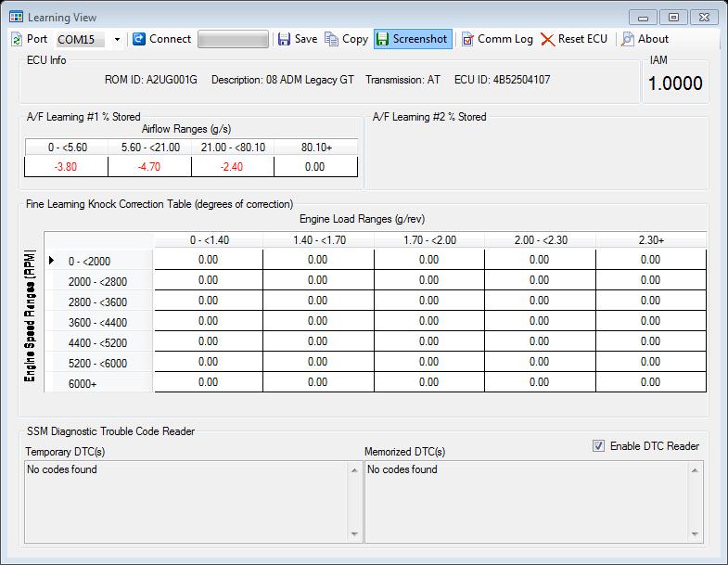This screenshot has width=728, height=565.
Task: Click the Copy pages icon
Action: tap(331, 39)
